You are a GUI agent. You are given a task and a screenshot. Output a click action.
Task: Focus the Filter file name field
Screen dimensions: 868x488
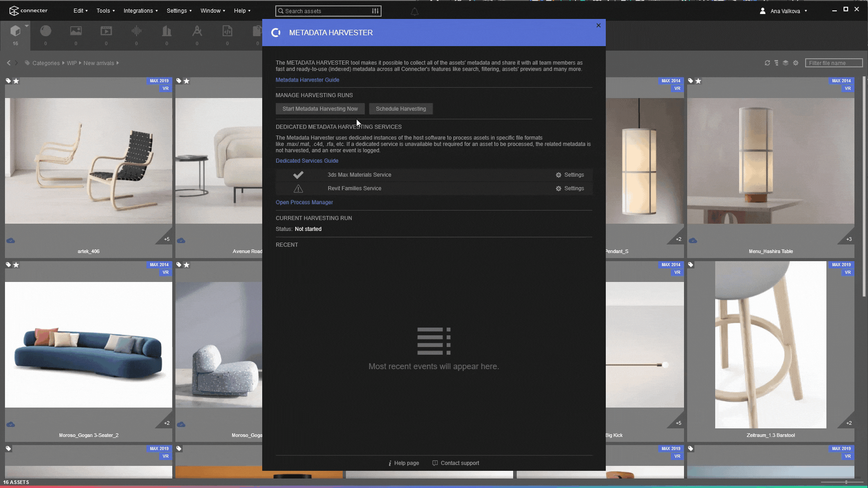coord(834,63)
